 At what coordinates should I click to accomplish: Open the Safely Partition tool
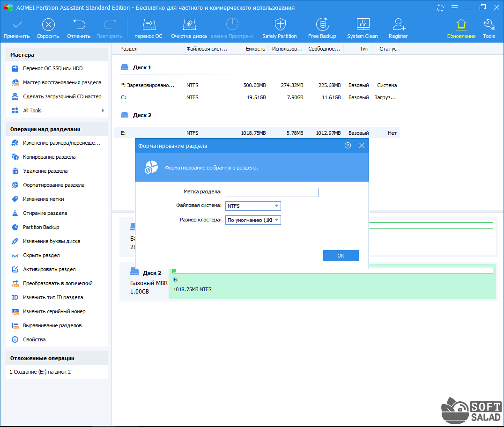[280, 25]
